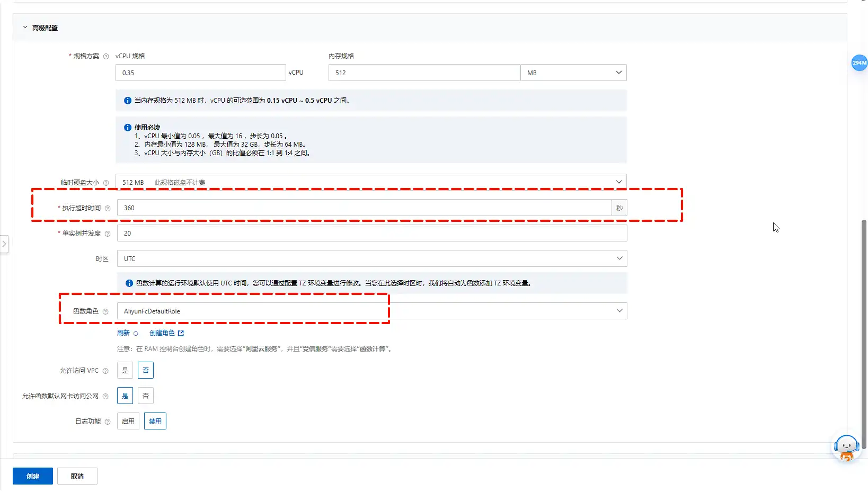The height and width of the screenshot is (493, 868).
Task: Click the vCPU 规格 input showing 0.35
Action: tap(200, 73)
